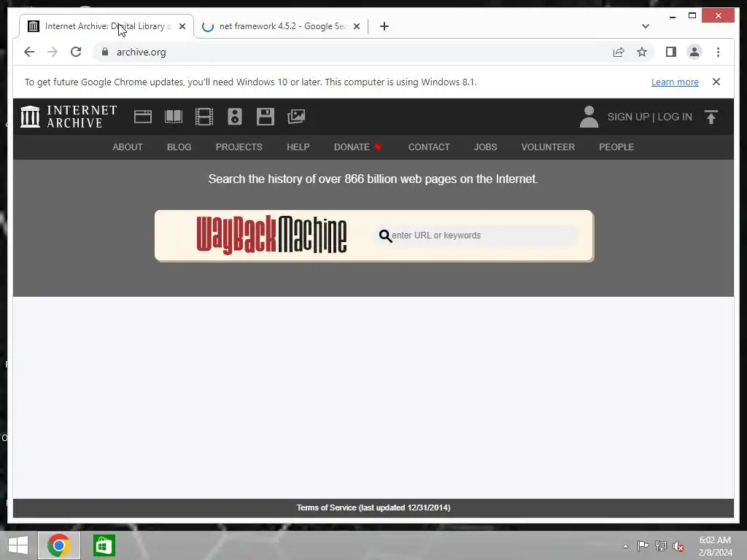Bookmark this page with the star icon
Screen dimensions: 747x560
pyautogui.click(x=642, y=52)
